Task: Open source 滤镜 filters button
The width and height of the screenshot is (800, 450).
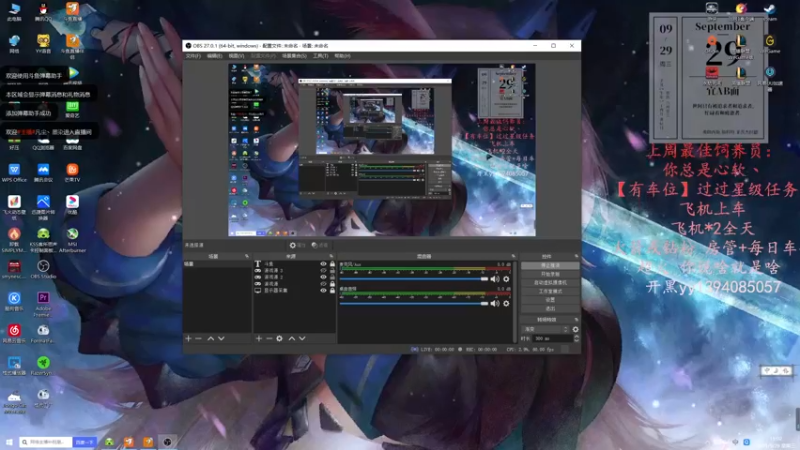Action: pos(319,245)
